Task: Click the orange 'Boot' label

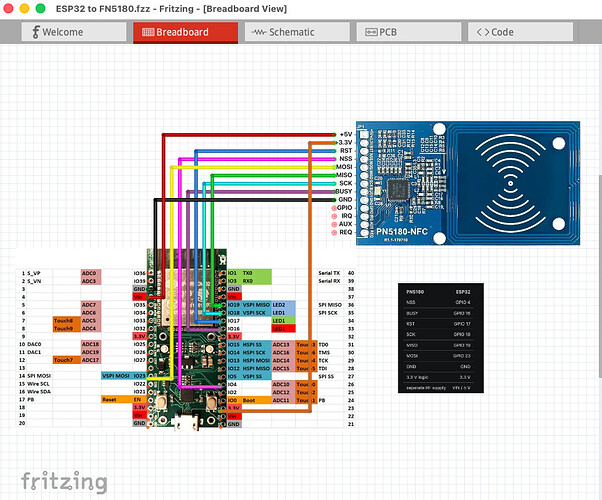Action: coord(249,400)
